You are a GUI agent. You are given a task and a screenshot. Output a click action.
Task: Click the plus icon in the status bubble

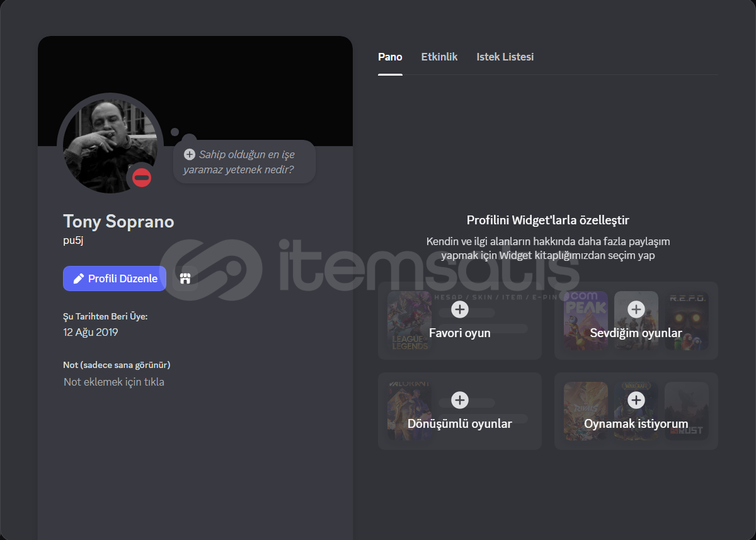click(x=189, y=154)
